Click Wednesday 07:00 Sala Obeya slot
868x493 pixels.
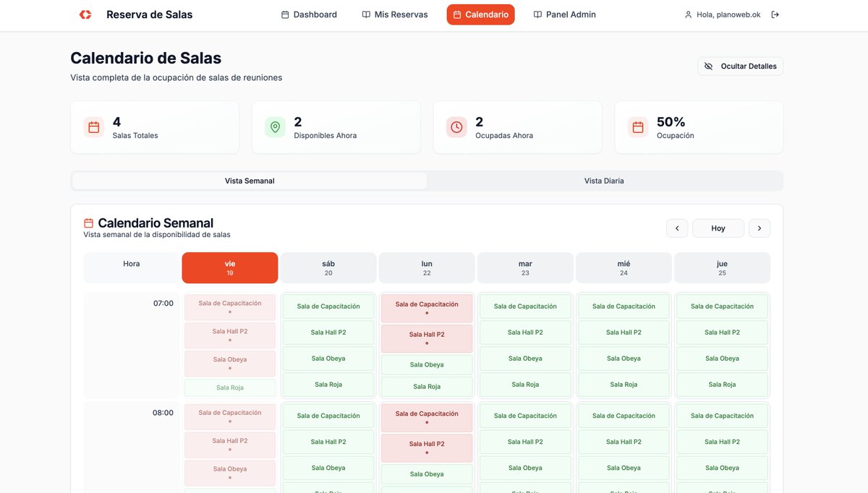(624, 359)
